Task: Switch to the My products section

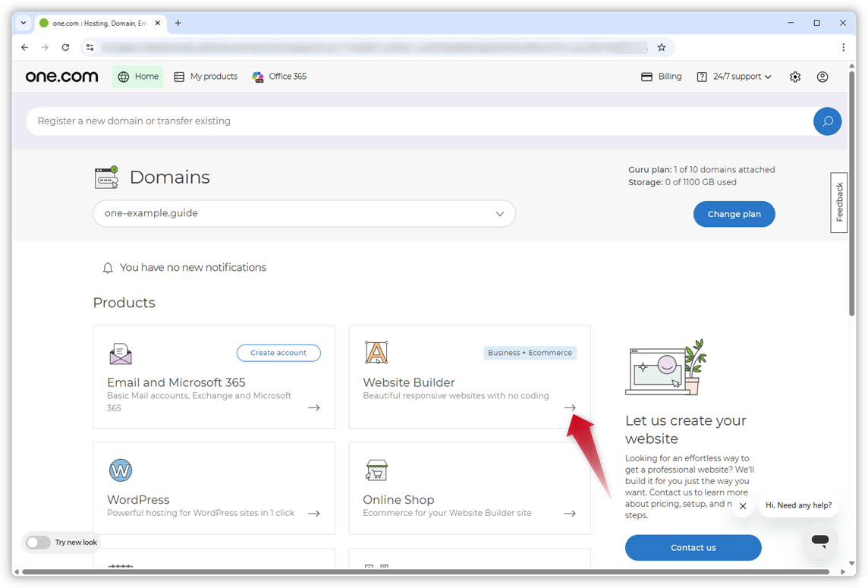Action: point(206,76)
